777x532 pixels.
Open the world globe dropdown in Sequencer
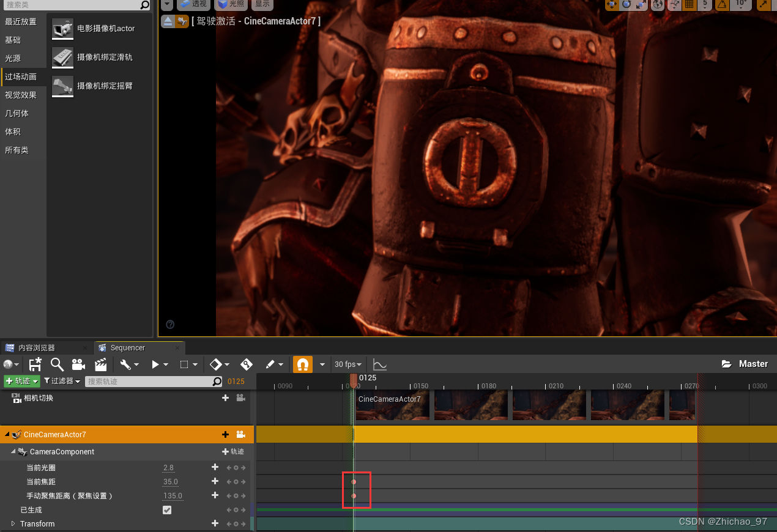(10, 364)
